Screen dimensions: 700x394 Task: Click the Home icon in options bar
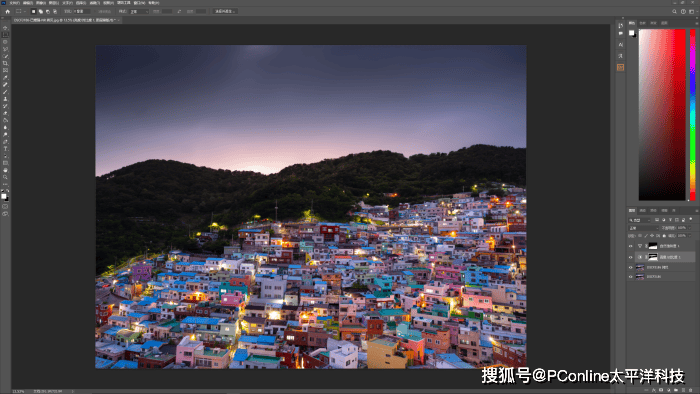[x=8, y=11]
